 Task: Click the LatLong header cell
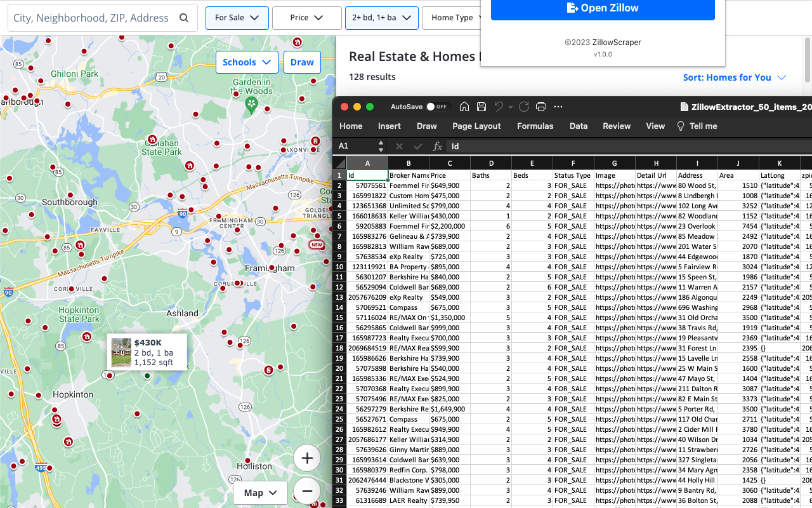(780, 175)
